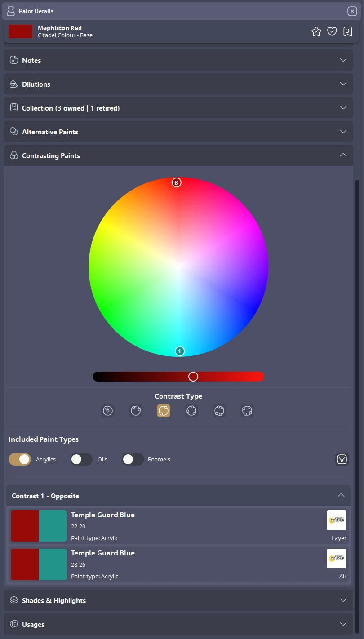This screenshot has width=364, height=639.
Task: Enable the Oils paint type toggle
Action: (81, 459)
